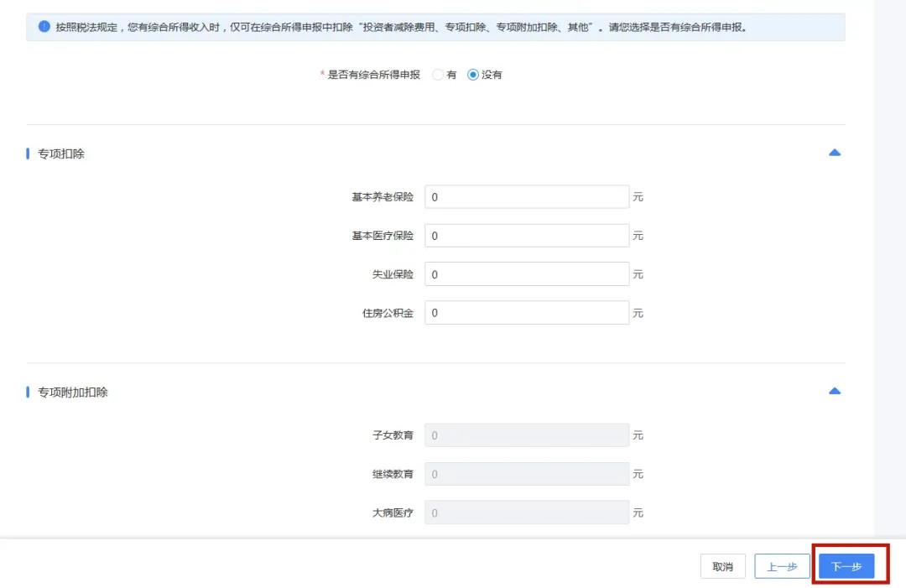The image size is (906, 588).
Task: Collapse the 专项扣除 section
Action: tap(834, 152)
